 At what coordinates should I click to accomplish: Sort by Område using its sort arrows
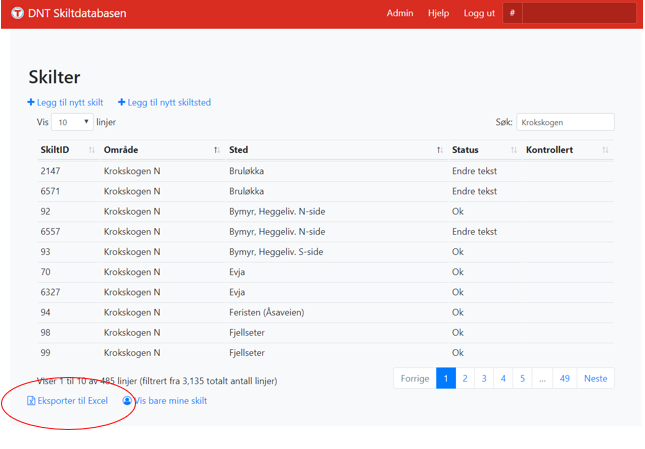tap(217, 150)
